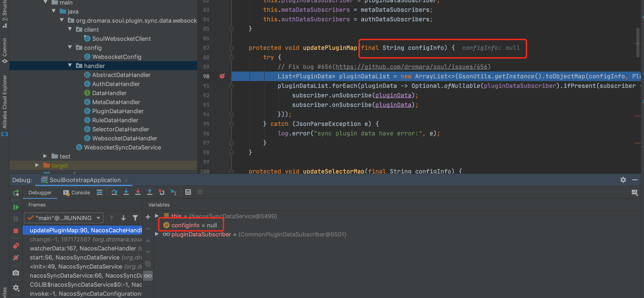Screen dimensions: 644x298
Task: Open Evaluate Expression calculator icon
Action: click(188, 192)
